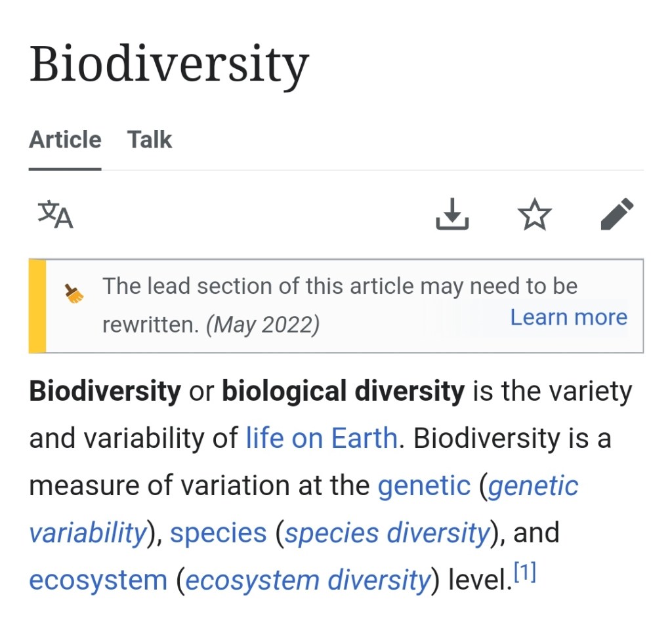672x625 pixels.
Task: Open the 'ecosystem diversity' link
Action: (308, 580)
